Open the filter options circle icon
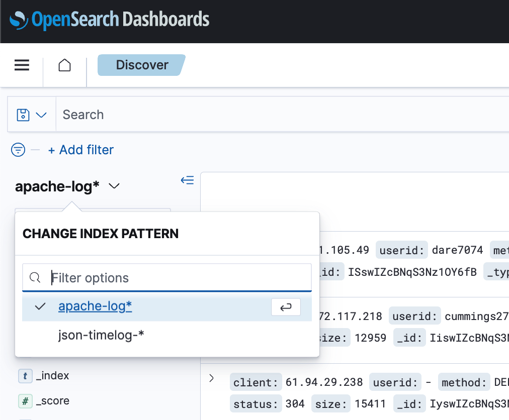The width and height of the screenshot is (509, 420). coord(18,150)
